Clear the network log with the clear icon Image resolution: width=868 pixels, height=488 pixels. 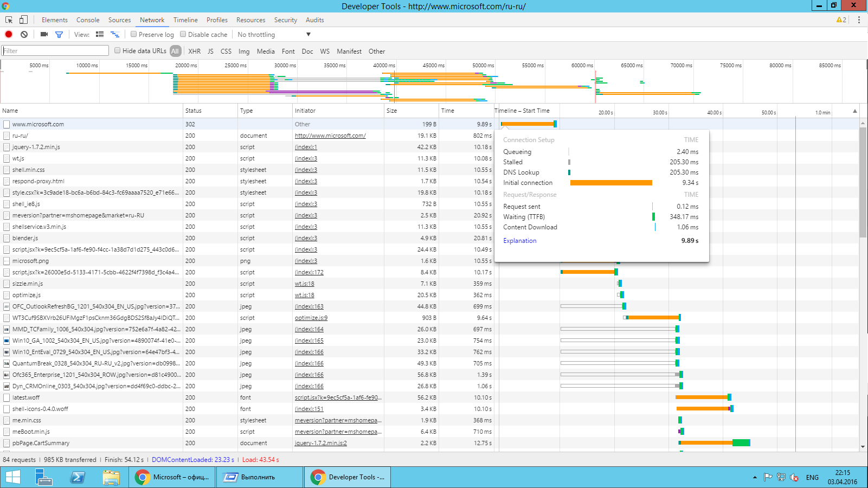click(24, 34)
